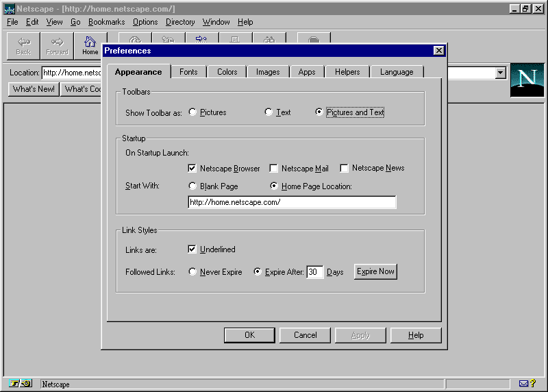Viewport: 548px width, 392px height.
Task: Enable Netscape News on startup
Action: point(345,168)
